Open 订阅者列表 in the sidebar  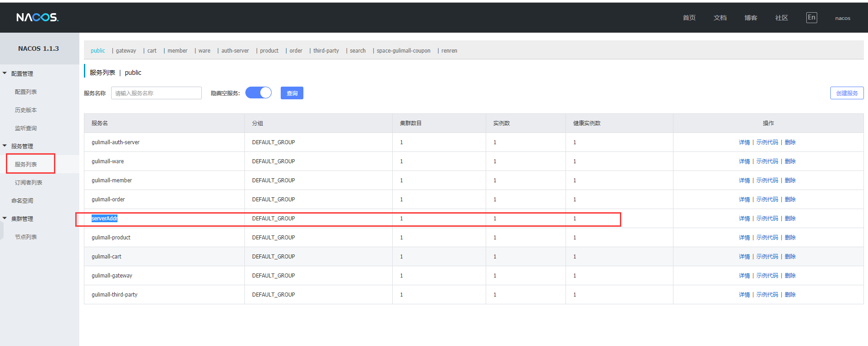[29, 183]
